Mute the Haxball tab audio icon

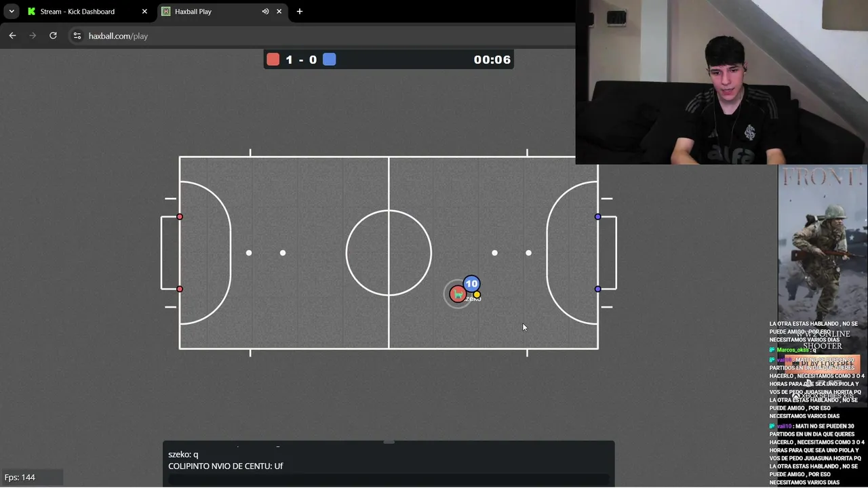265,12
